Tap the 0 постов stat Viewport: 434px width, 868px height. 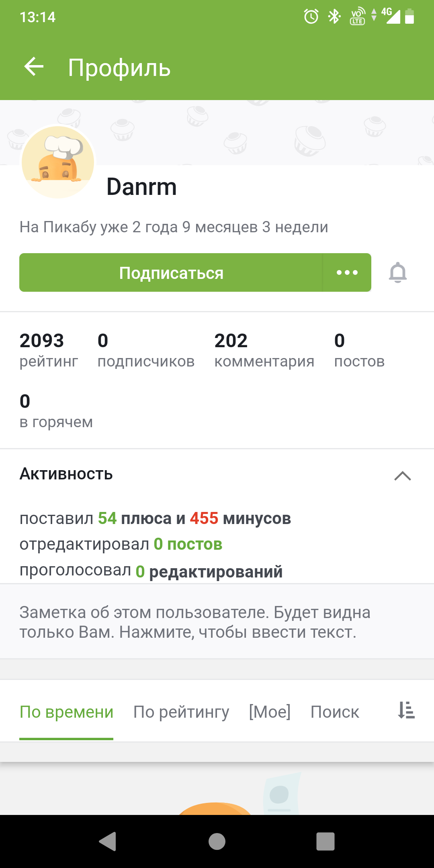(x=359, y=350)
